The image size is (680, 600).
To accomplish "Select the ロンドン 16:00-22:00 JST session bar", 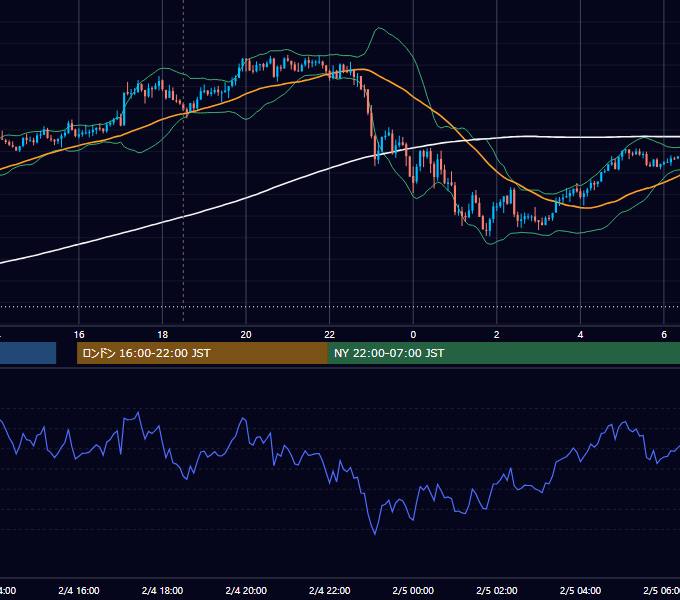I will pyautogui.click(x=202, y=353).
